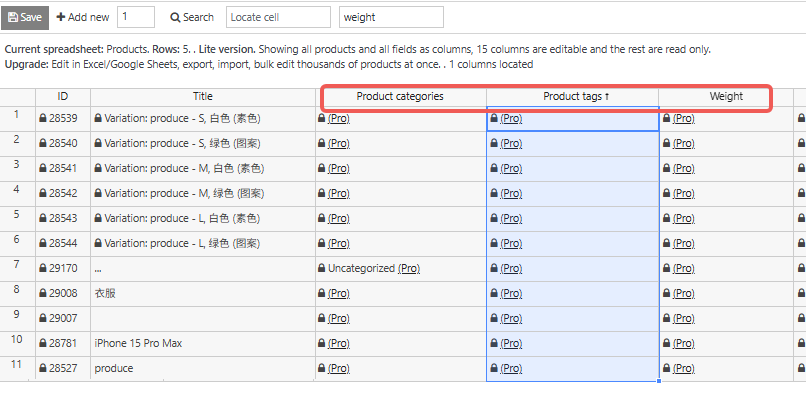The height and width of the screenshot is (401, 806).
Task: Click the Weight column header
Action: (726, 96)
